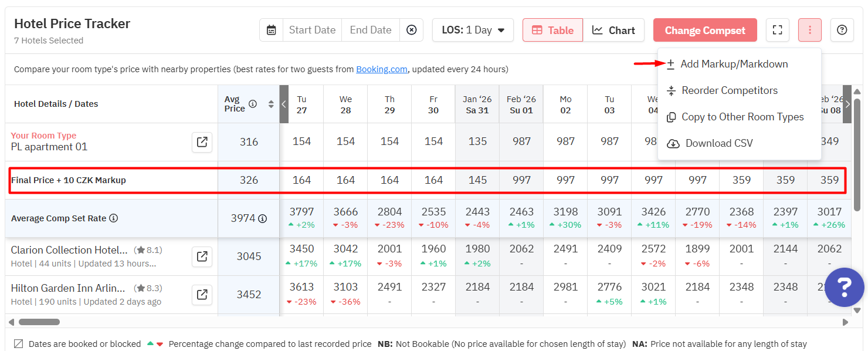Switch to the Table view
Viewport: 868px width, 351px height.
(x=552, y=30)
